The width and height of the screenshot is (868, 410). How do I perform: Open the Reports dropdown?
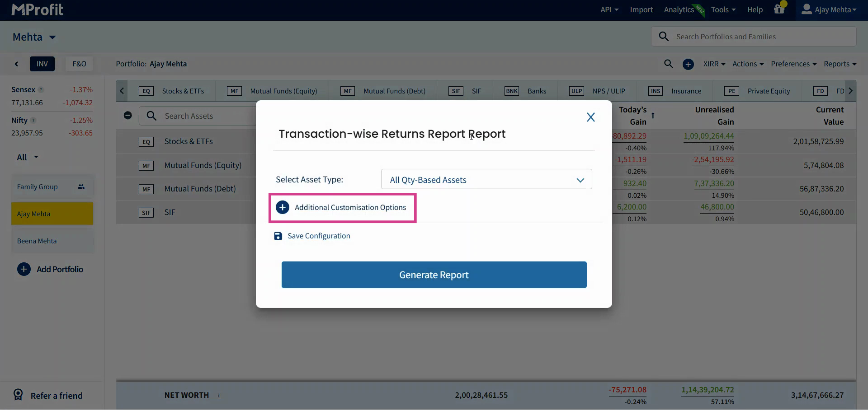click(x=840, y=64)
